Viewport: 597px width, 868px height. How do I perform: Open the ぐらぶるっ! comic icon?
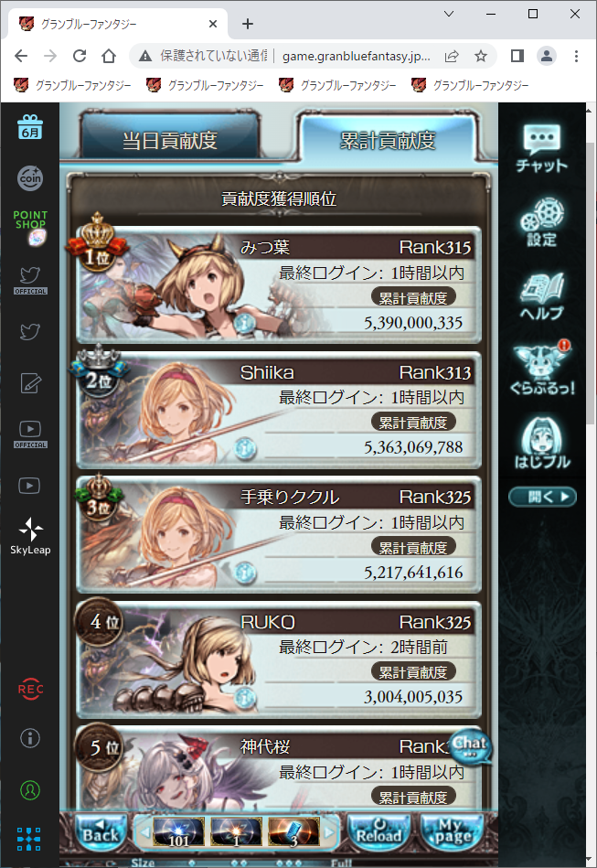(541, 369)
